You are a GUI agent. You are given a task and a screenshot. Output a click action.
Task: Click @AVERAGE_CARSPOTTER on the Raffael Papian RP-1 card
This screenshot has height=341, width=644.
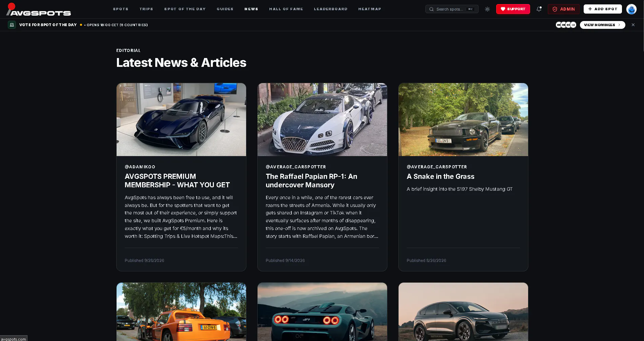click(296, 167)
